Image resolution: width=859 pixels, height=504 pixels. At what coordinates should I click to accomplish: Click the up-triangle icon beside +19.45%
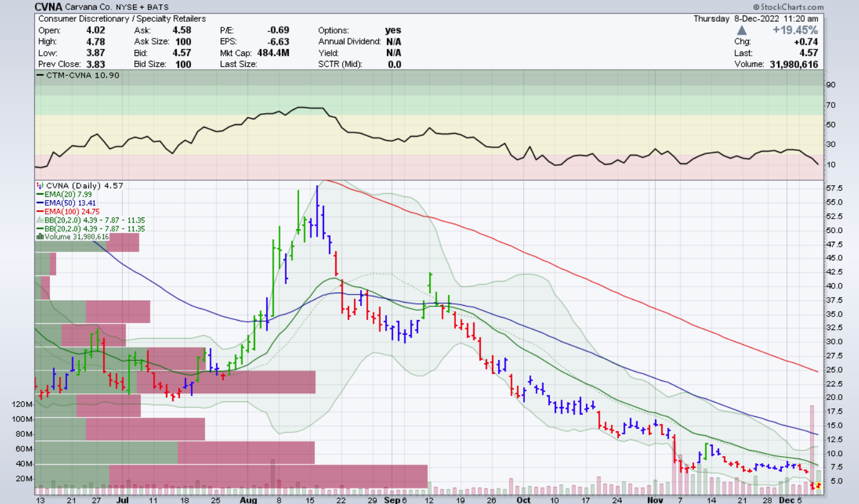pyautogui.click(x=741, y=30)
